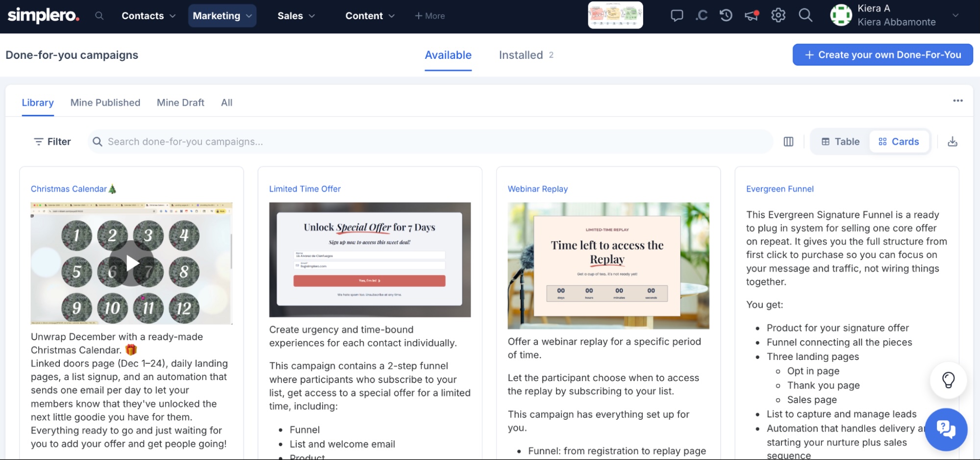The height and width of the screenshot is (460, 980).
Task: Select the Mine Draft tab
Action: click(180, 102)
